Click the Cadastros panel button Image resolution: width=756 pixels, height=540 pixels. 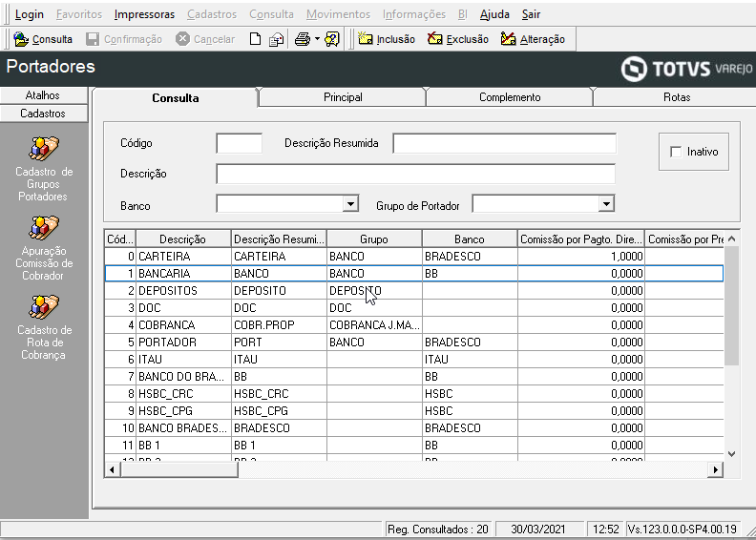point(43,114)
